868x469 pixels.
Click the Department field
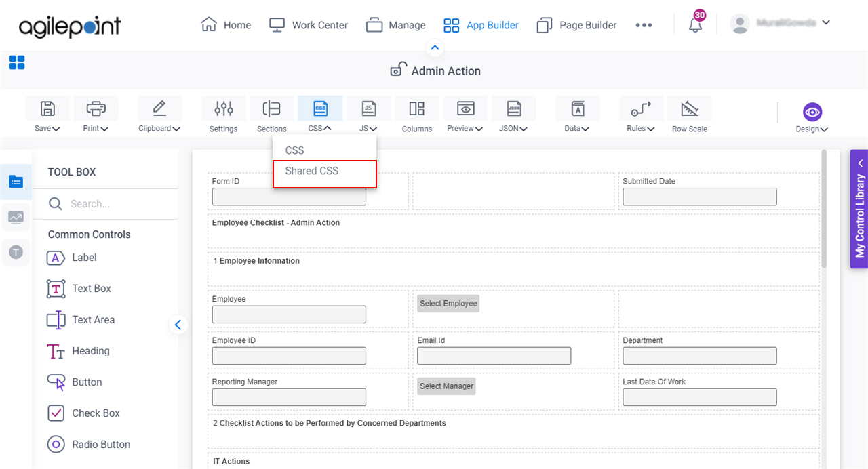click(700, 356)
